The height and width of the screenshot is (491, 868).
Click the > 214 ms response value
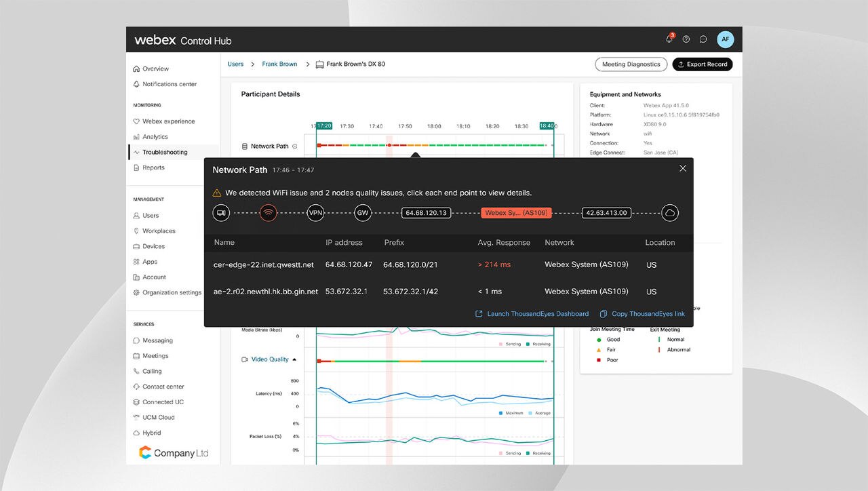494,265
